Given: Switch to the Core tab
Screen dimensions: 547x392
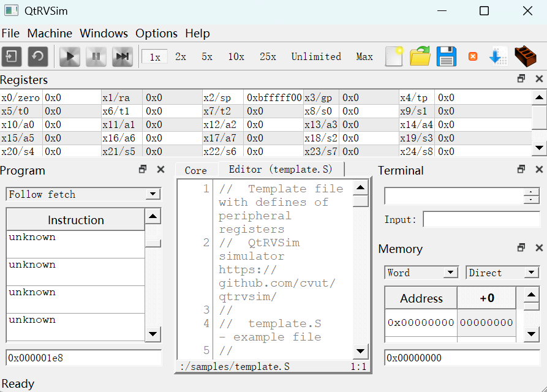Looking at the screenshot, I should pos(195,170).
